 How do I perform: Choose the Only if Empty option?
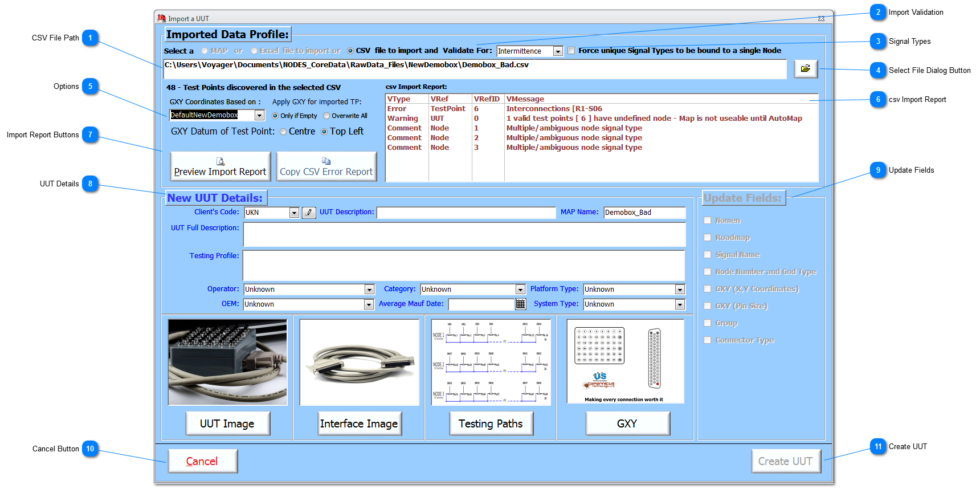[x=276, y=116]
